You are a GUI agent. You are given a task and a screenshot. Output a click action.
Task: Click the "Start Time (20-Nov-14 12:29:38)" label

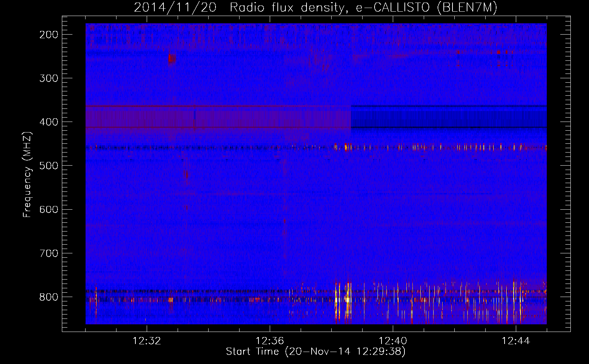tap(316, 352)
